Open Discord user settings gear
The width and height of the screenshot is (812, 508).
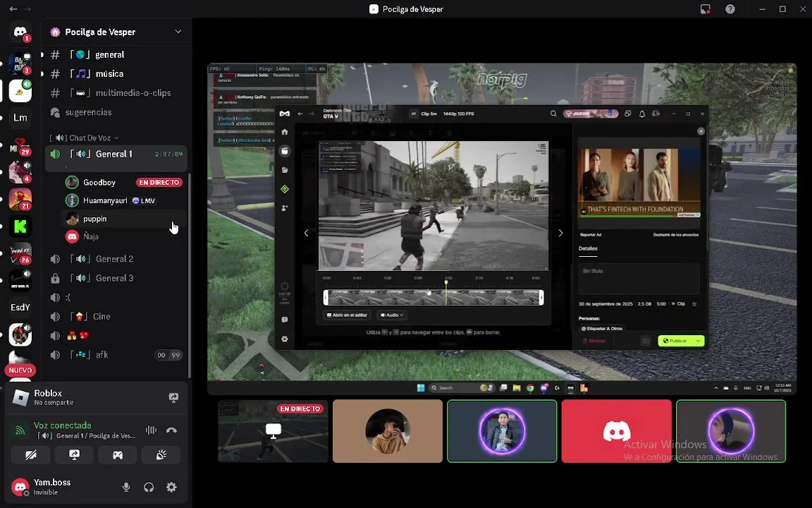pos(171,487)
